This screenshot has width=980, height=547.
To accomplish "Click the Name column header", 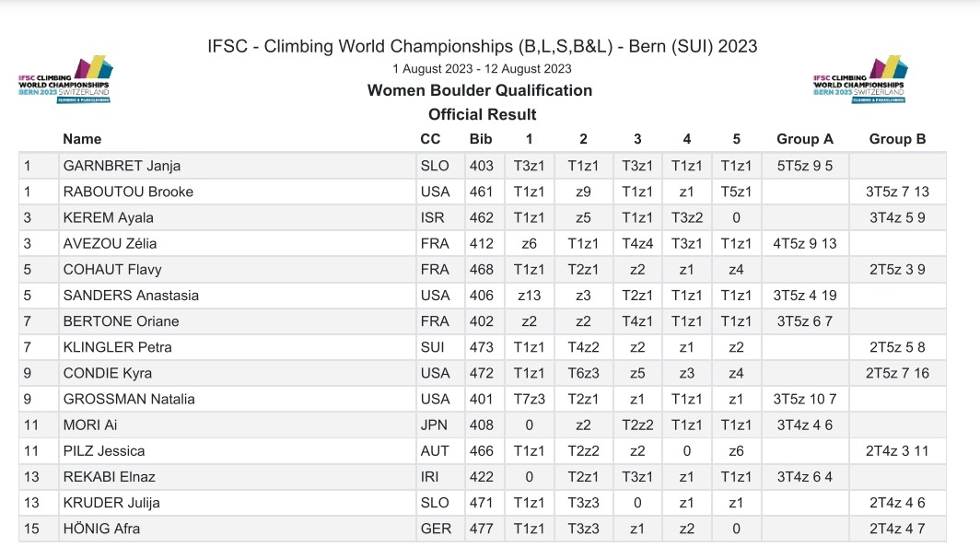I will pyautogui.click(x=82, y=139).
